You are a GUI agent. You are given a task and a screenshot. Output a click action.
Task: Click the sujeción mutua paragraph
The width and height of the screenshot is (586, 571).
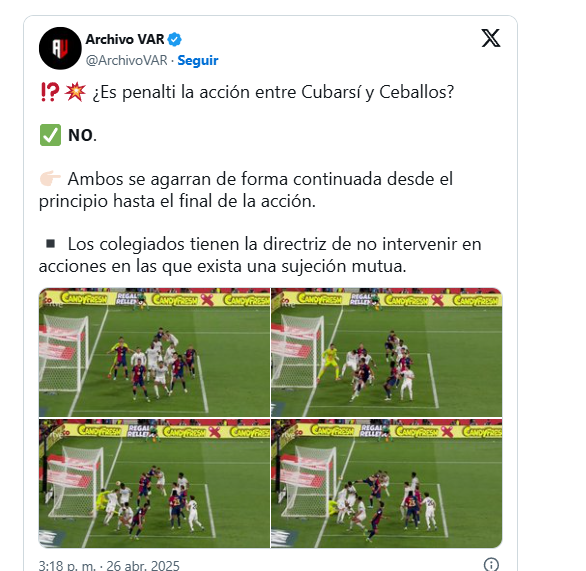tap(260, 255)
